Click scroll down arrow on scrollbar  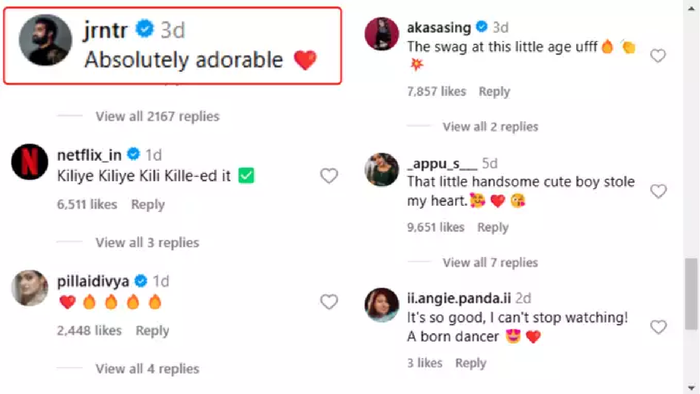coord(691,388)
